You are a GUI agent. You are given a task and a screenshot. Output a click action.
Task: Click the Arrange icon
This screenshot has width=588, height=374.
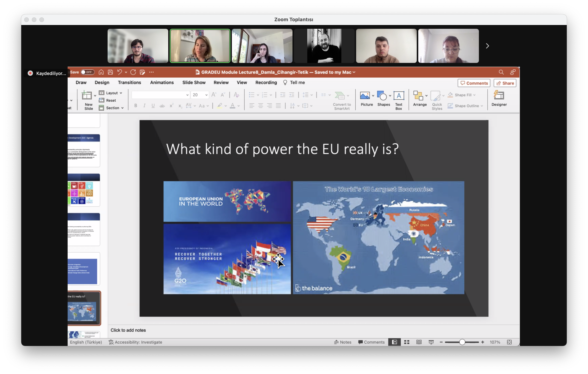(x=418, y=95)
